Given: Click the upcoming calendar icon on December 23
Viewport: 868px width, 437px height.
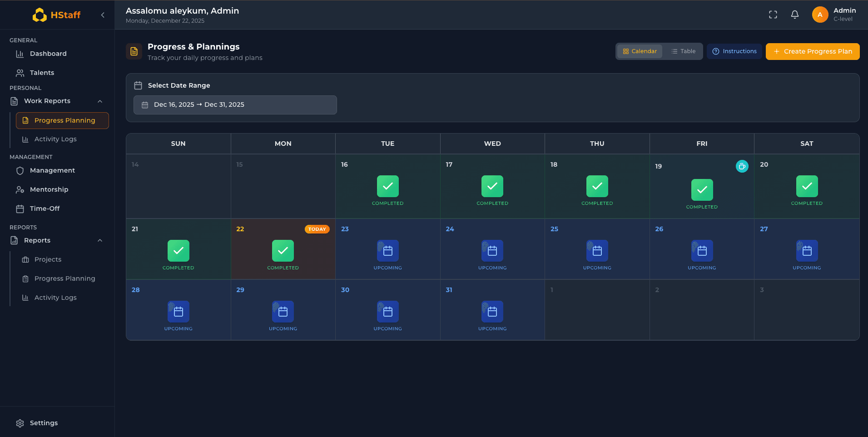Looking at the screenshot, I should coord(387,251).
